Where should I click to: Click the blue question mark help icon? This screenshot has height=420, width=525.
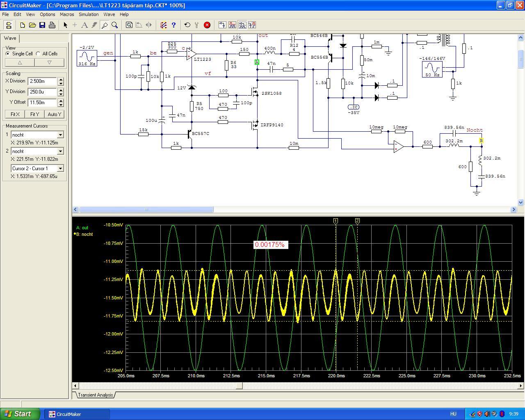tap(173, 25)
